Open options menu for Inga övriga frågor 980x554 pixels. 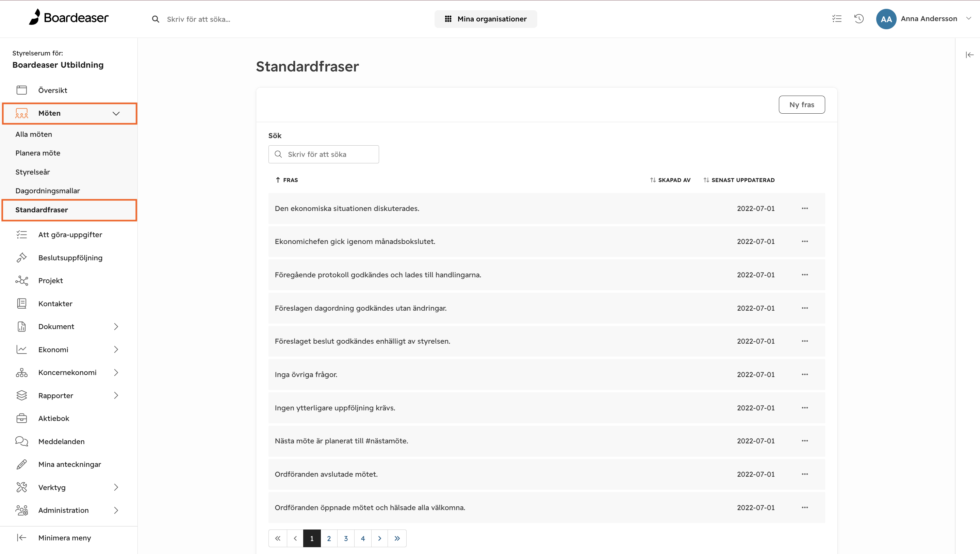pos(805,374)
